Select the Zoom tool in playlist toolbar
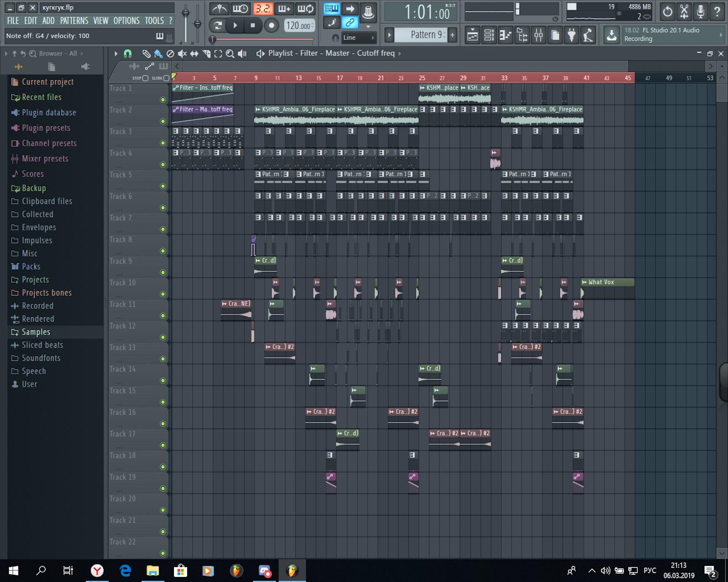 point(230,54)
